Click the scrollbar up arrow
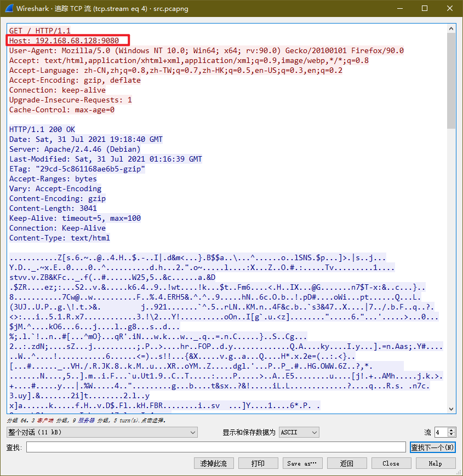This screenshot has height=476, width=463. tap(451, 28)
